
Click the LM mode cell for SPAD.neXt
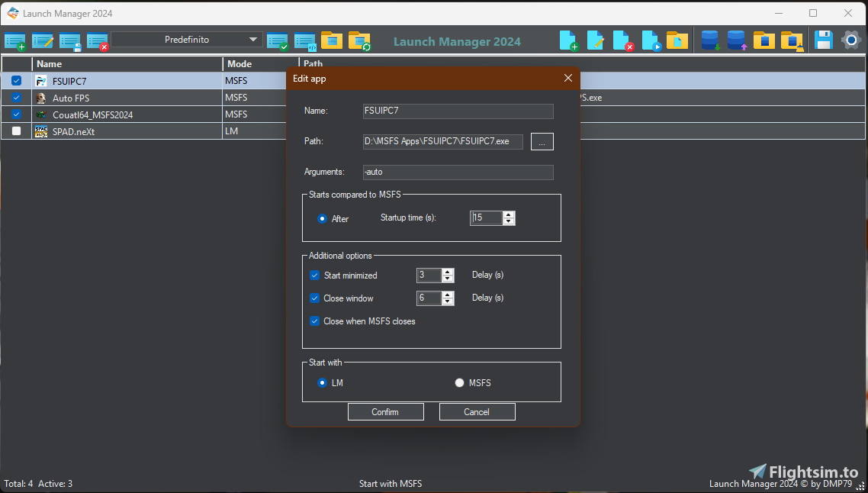(x=254, y=131)
